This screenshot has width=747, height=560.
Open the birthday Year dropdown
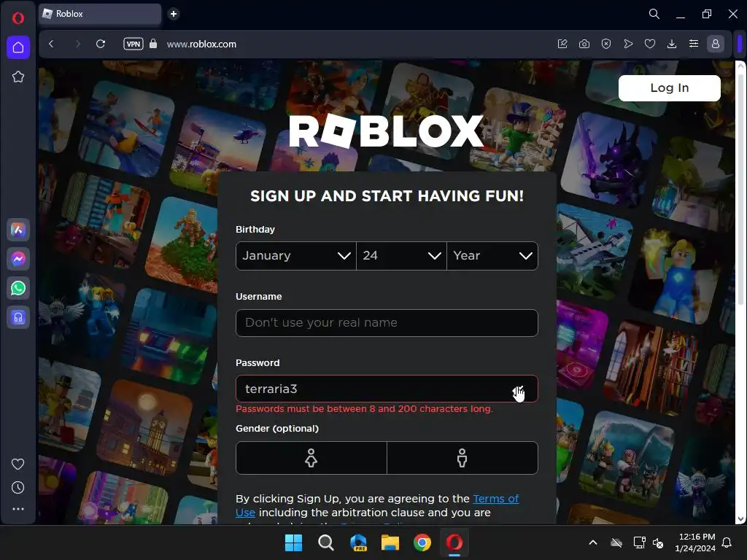coord(492,256)
